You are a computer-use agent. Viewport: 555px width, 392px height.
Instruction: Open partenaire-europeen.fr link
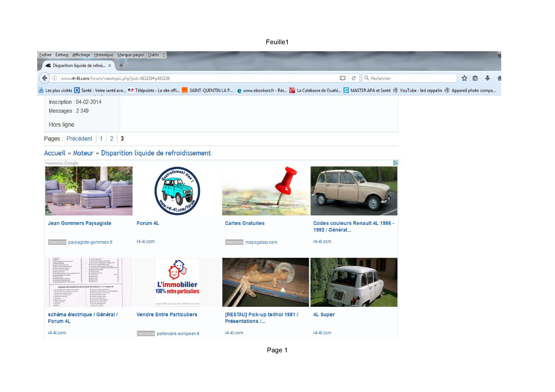click(178, 334)
